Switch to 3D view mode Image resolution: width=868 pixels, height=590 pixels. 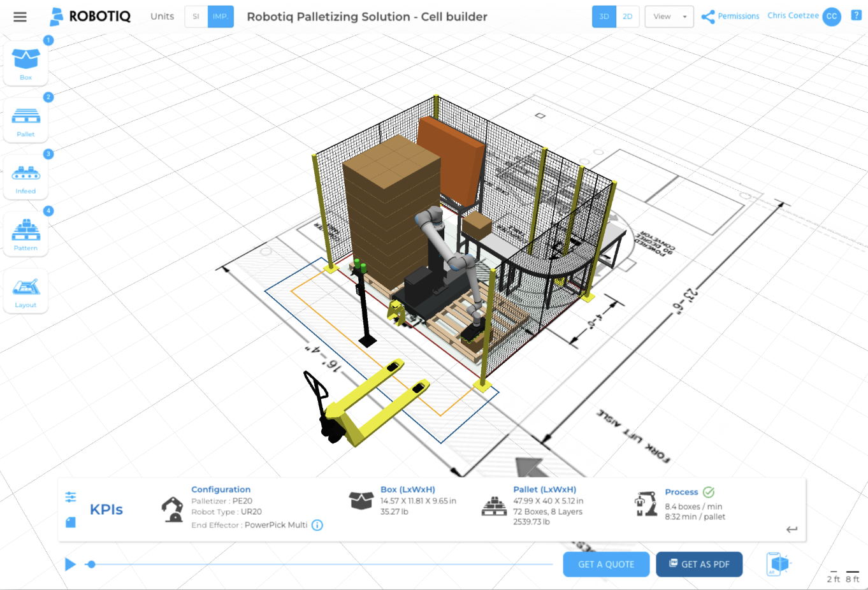coord(604,17)
